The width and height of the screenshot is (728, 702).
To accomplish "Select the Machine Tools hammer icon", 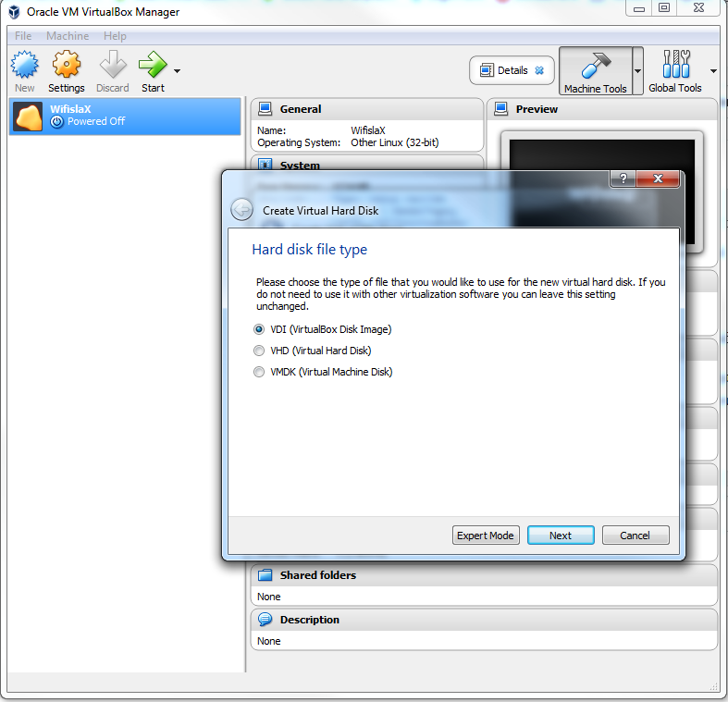I will point(595,65).
